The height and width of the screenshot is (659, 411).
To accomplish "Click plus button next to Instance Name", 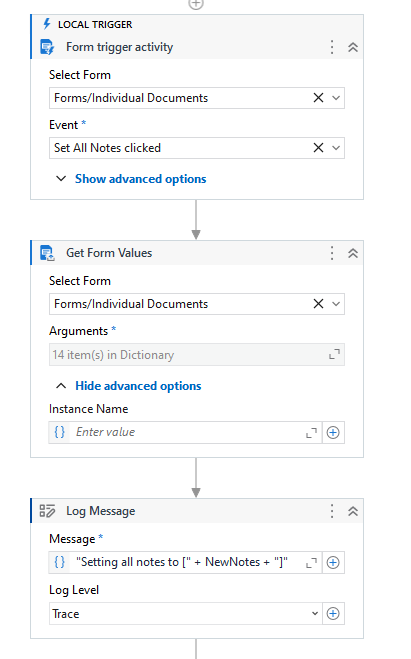I will coord(333,432).
